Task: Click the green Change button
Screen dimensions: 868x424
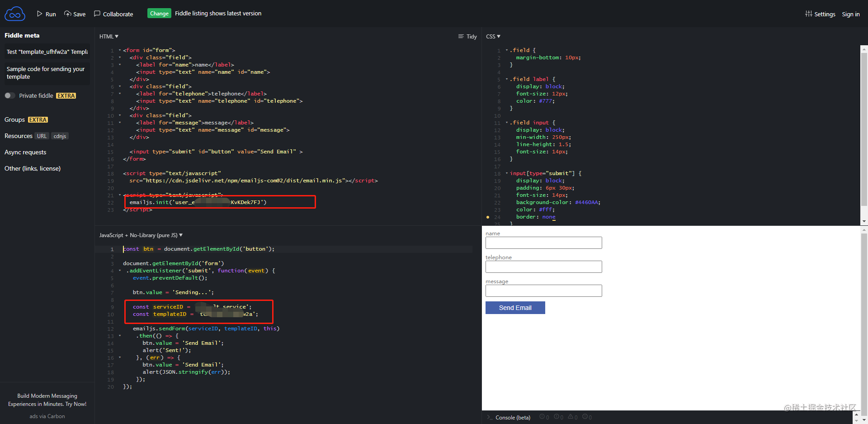Action: [x=159, y=13]
